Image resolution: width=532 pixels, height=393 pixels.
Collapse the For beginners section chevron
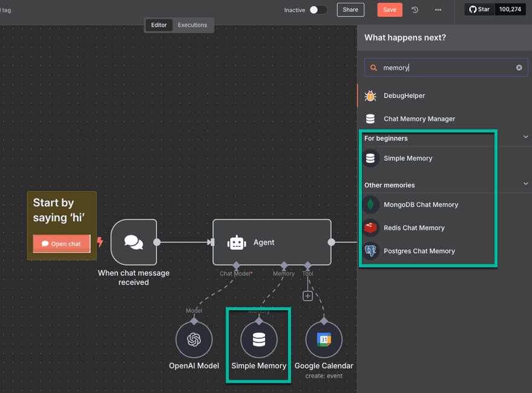pos(525,137)
